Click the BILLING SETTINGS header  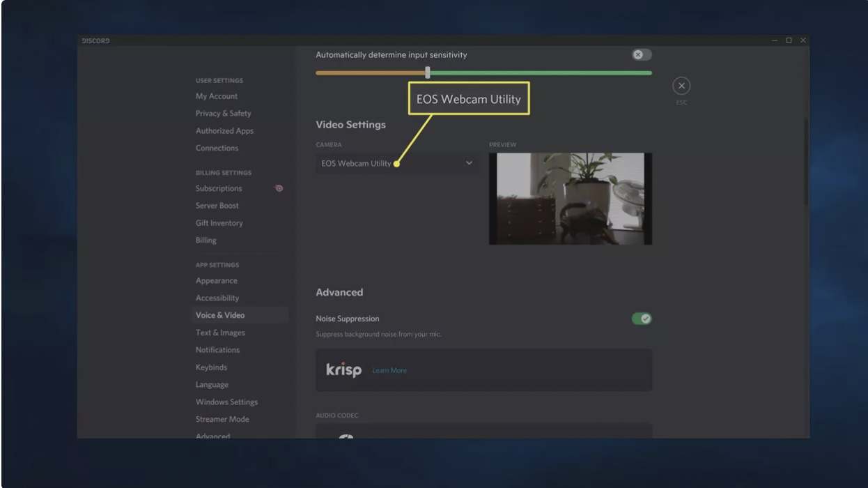224,173
